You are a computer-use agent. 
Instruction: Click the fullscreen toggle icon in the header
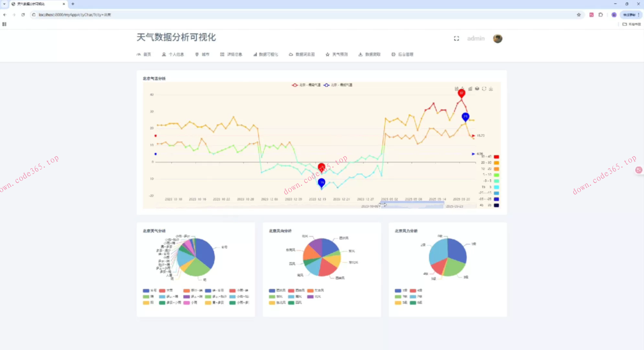(x=456, y=39)
